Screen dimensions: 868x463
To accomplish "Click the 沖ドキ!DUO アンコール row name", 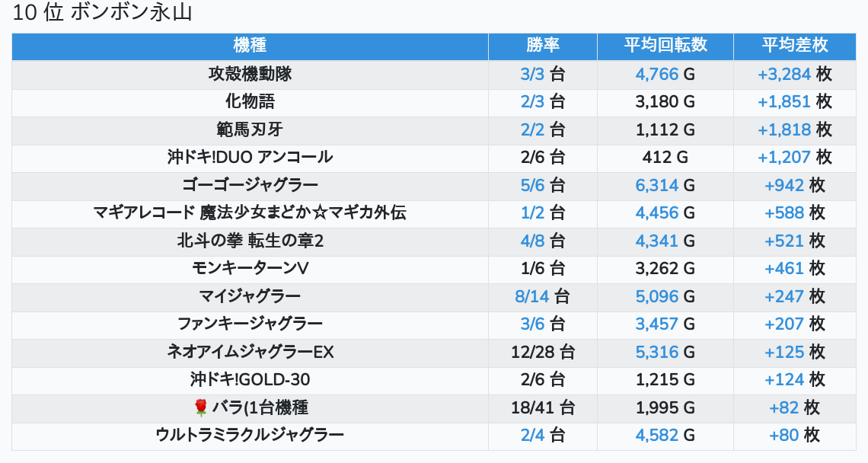I will click(250, 158).
